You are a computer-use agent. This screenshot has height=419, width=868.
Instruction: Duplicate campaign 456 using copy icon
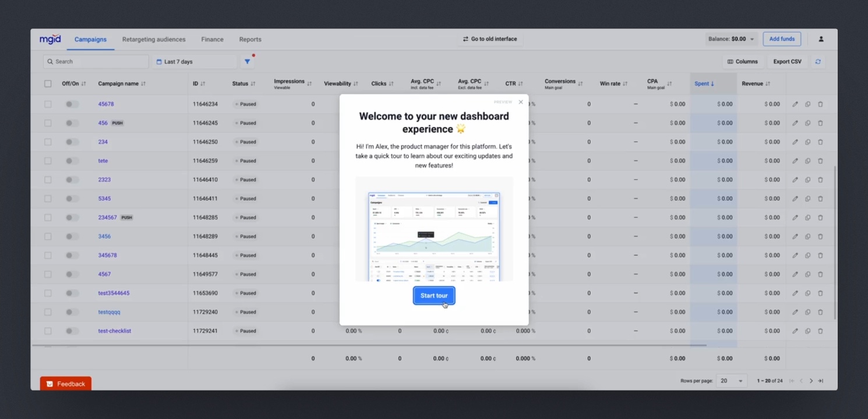[808, 123]
